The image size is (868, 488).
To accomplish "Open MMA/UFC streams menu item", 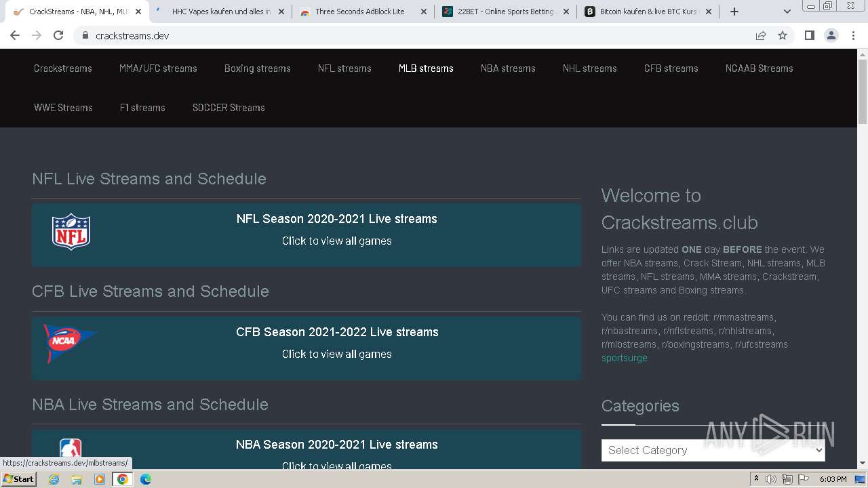I will 158,68.
